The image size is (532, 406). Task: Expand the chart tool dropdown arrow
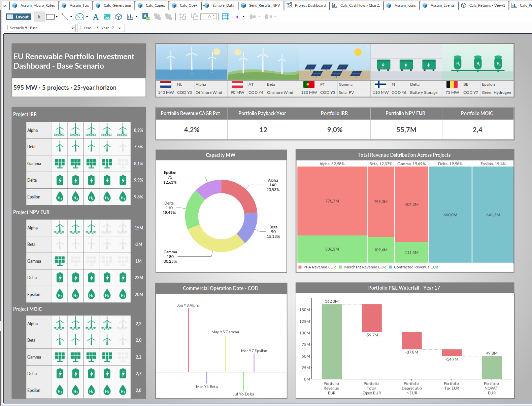pos(136,17)
